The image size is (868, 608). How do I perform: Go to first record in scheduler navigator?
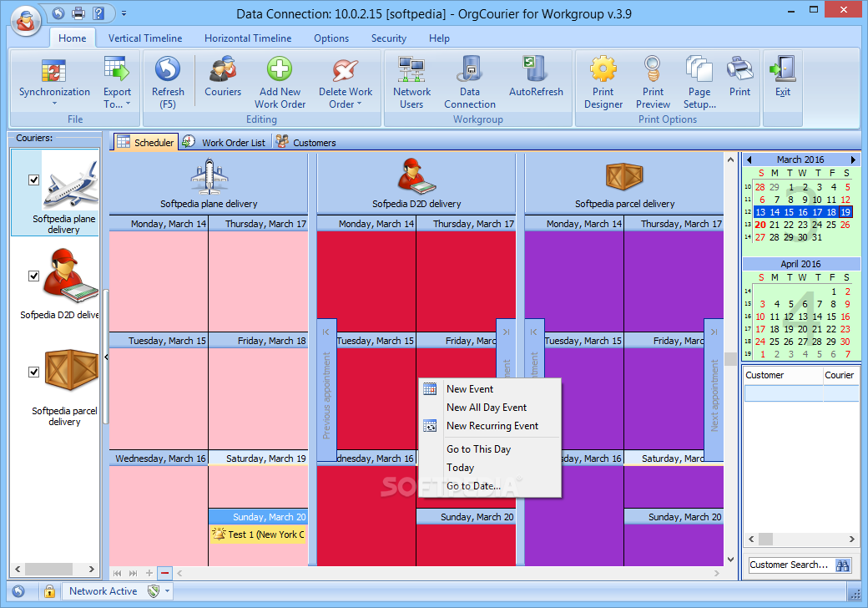117,573
